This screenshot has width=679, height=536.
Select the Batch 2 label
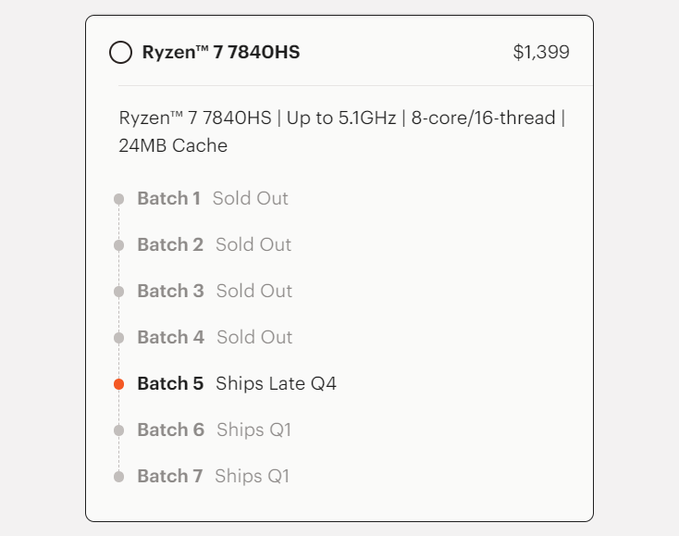pos(170,245)
